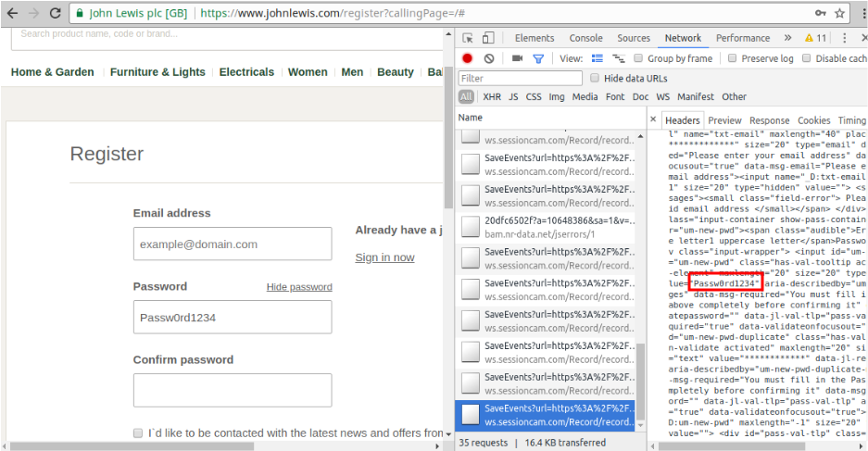Reload the page with the refresh icon
The width and height of the screenshot is (868, 451).
coord(56,13)
